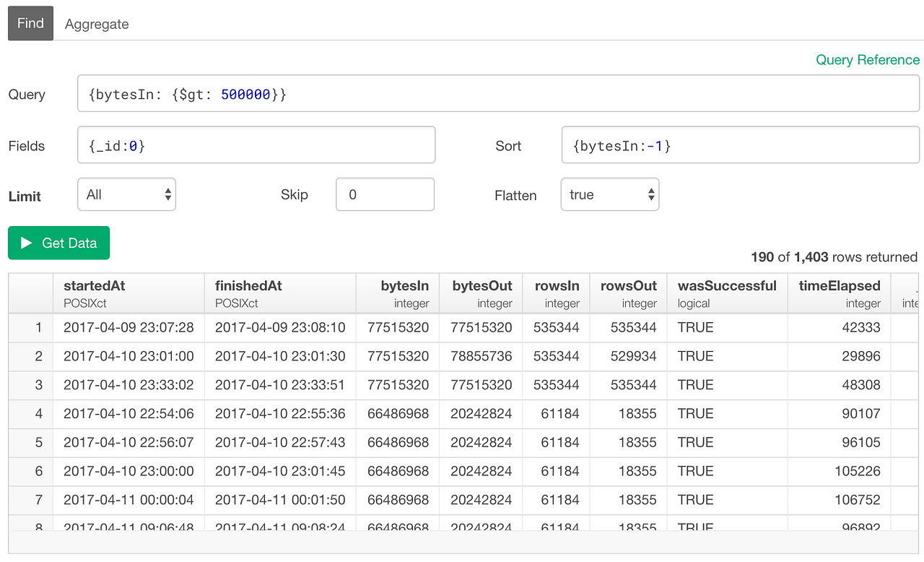924x562 pixels.
Task: Select the Find tab
Action: [30, 23]
